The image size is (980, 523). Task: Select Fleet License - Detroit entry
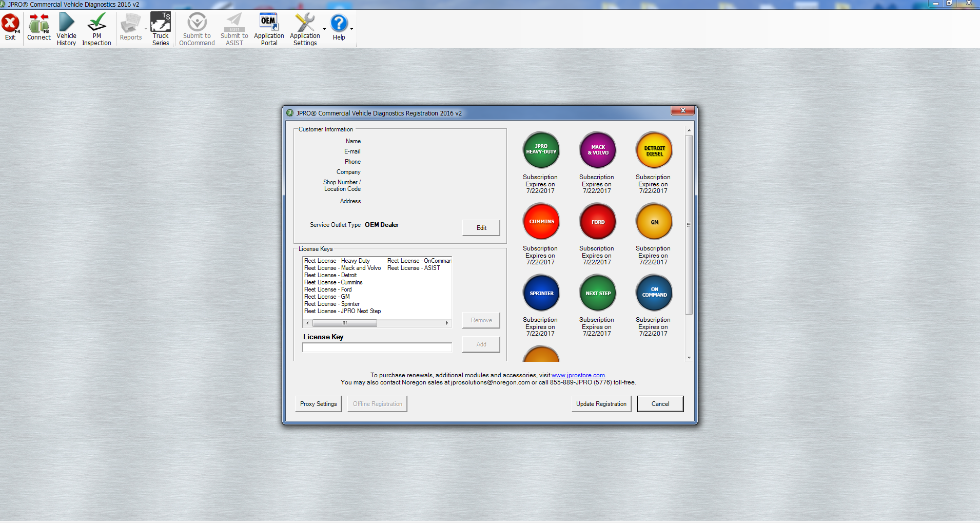pos(330,275)
